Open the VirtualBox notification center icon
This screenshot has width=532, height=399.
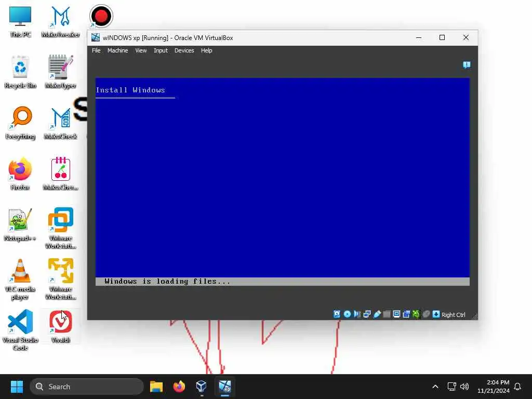coord(467,65)
